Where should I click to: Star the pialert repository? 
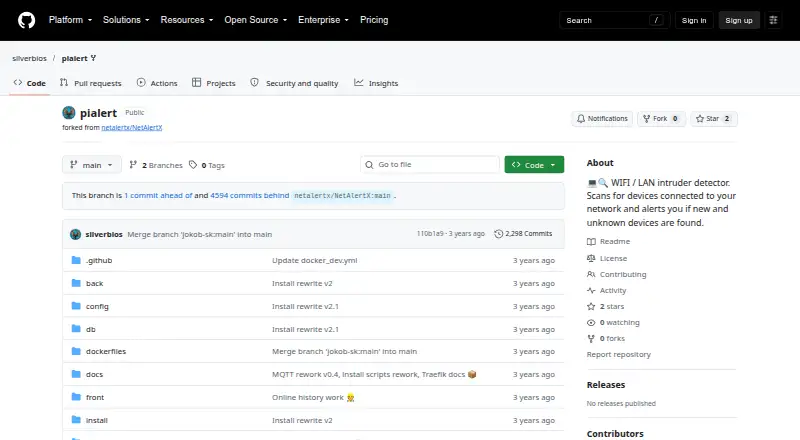click(x=714, y=118)
